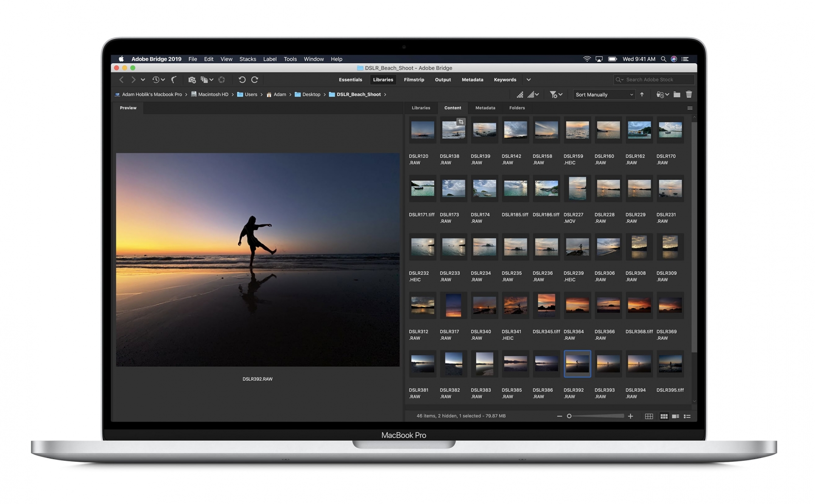Create a new folder with folder icon
The image size is (815, 504).
677,95
